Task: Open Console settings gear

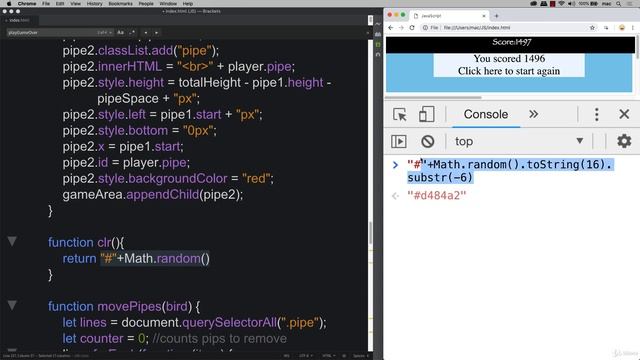Action: [624, 141]
